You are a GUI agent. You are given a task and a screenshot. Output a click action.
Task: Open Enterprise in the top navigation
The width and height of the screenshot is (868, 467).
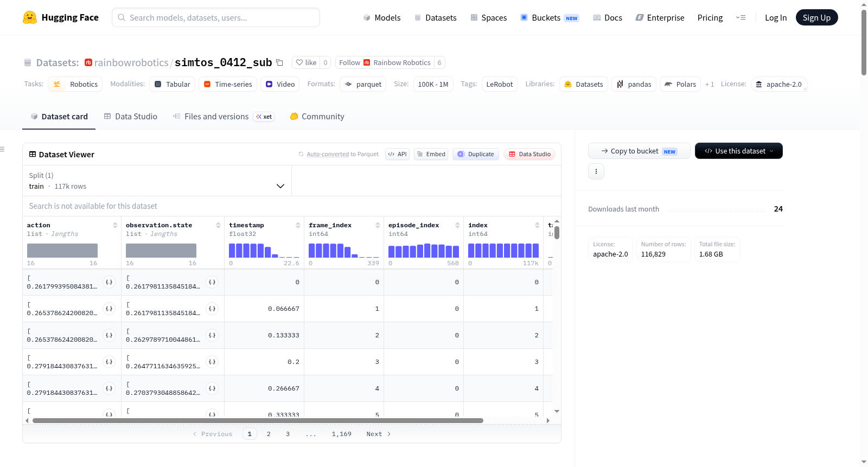click(660, 17)
